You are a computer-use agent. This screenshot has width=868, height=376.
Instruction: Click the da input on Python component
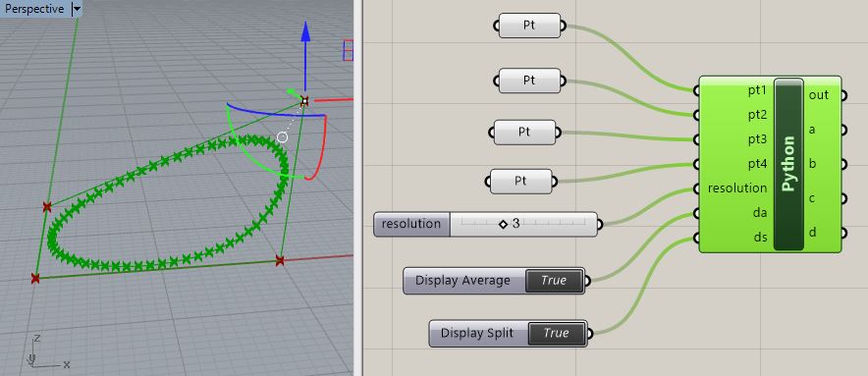click(x=760, y=213)
